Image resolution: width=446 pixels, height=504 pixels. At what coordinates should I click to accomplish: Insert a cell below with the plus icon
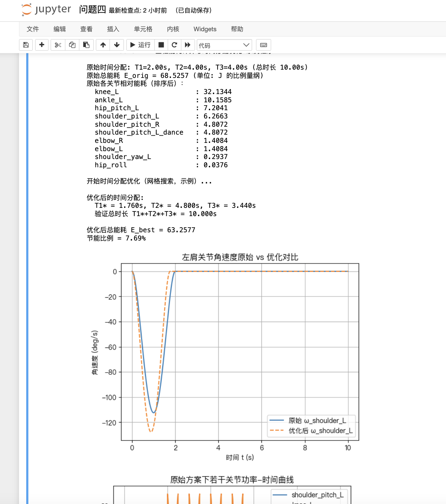[42, 45]
